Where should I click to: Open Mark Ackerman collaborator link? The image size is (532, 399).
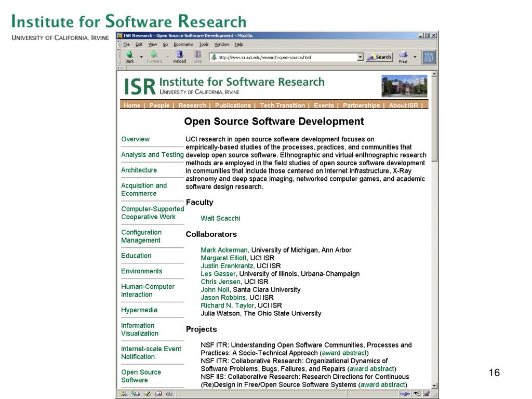[224, 250]
